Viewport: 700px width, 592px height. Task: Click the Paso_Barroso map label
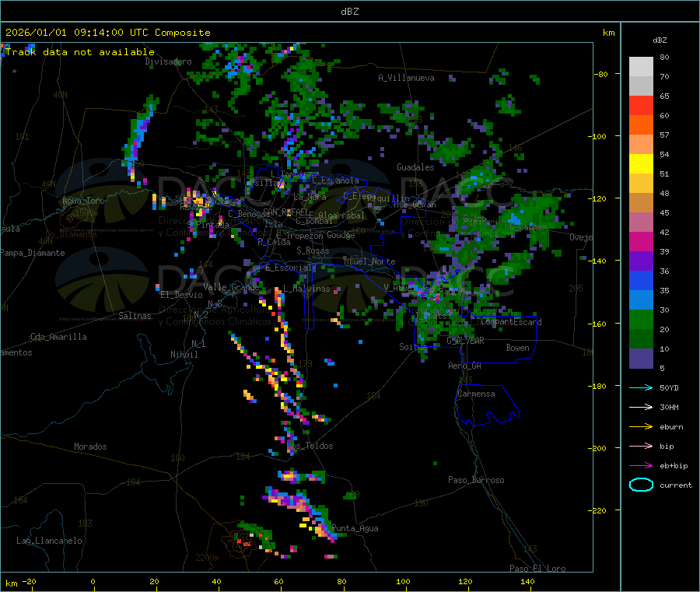point(476,480)
